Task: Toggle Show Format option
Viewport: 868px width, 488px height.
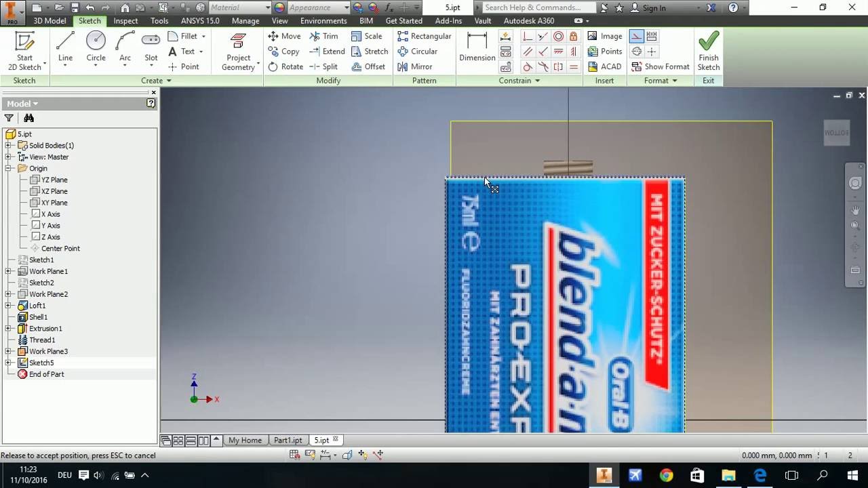Action: point(660,66)
